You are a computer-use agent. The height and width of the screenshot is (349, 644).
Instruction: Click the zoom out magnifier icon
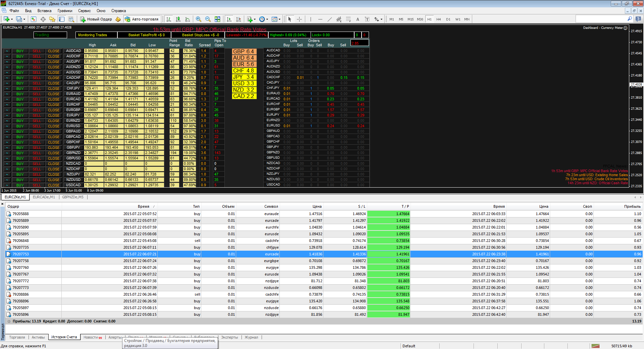click(x=208, y=19)
